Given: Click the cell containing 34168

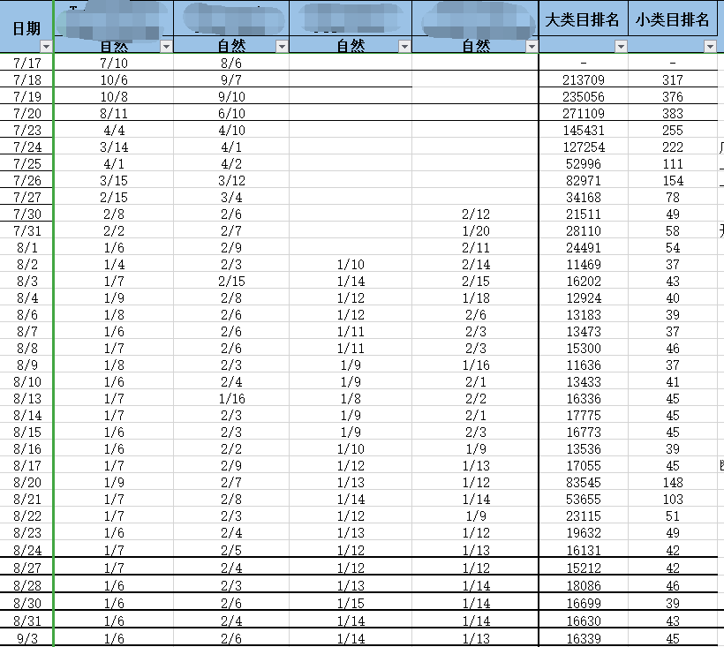Looking at the screenshot, I should [583, 198].
